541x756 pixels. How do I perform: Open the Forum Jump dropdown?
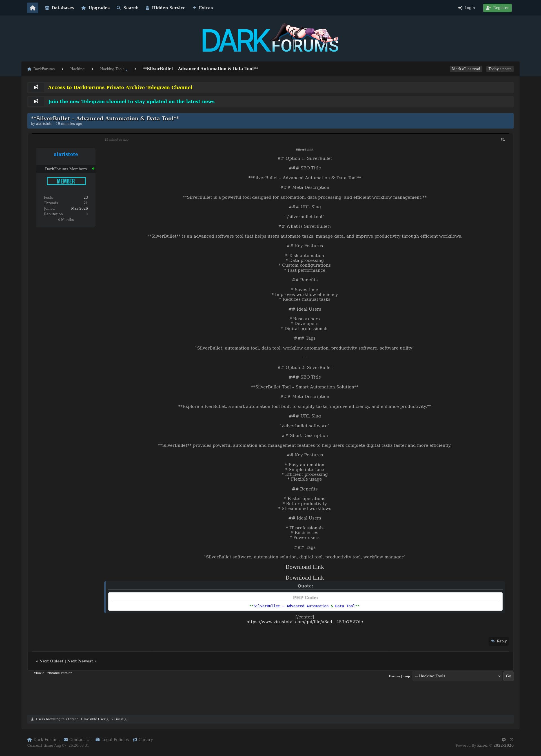point(457,676)
